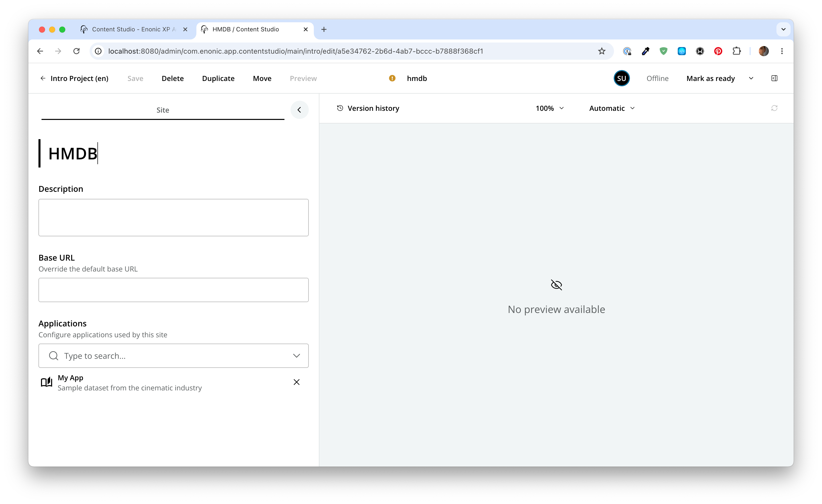Open the Pinterest extension
Image resolution: width=822 pixels, height=504 pixels.
point(718,51)
